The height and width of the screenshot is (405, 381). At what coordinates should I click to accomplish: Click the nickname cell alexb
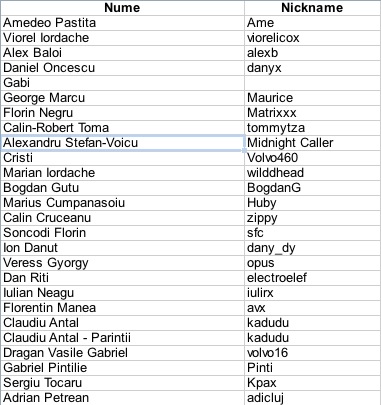(312, 53)
